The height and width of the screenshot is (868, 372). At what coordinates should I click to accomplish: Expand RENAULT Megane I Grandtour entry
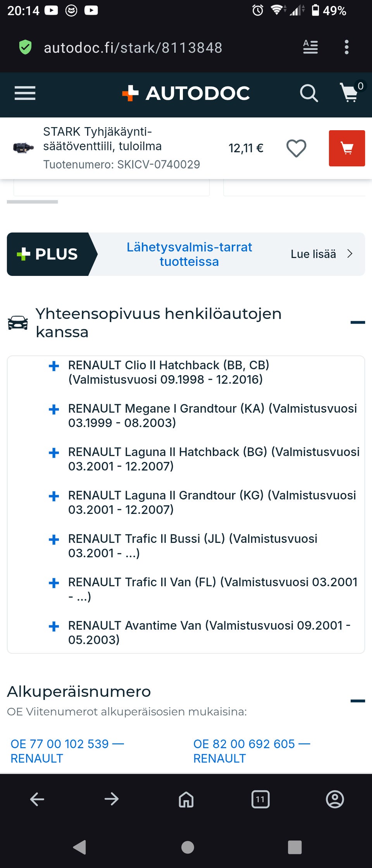tap(54, 409)
